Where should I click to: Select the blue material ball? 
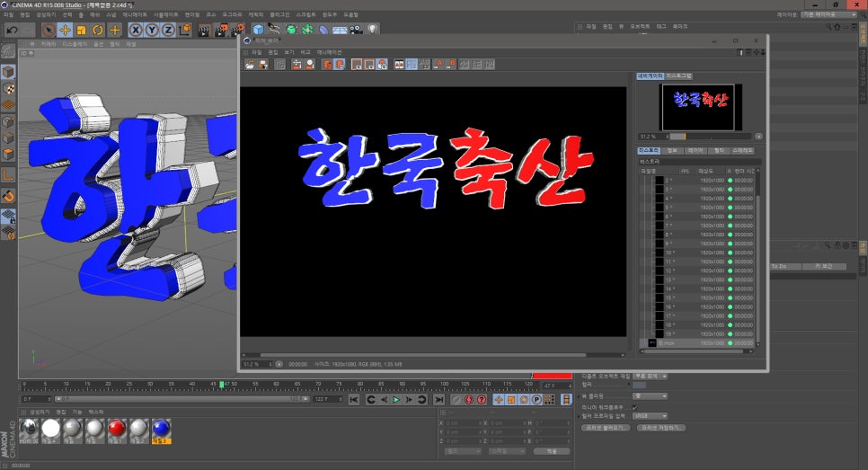[161, 429]
